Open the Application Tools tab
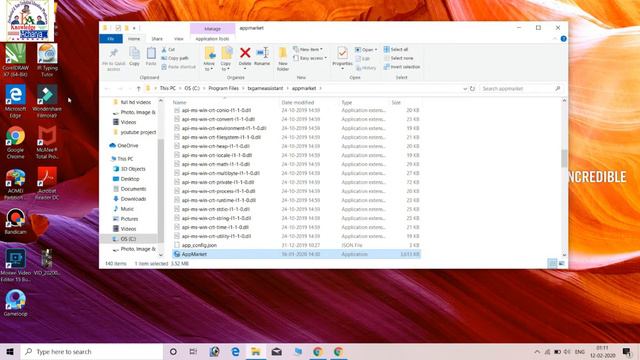640x360 pixels. point(212,39)
